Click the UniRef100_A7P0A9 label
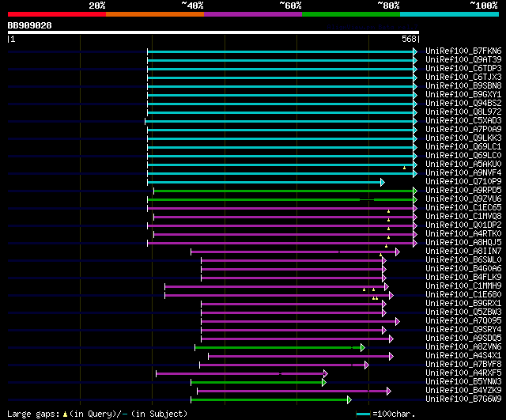Viewport: 506px width, 420px height. click(463, 130)
